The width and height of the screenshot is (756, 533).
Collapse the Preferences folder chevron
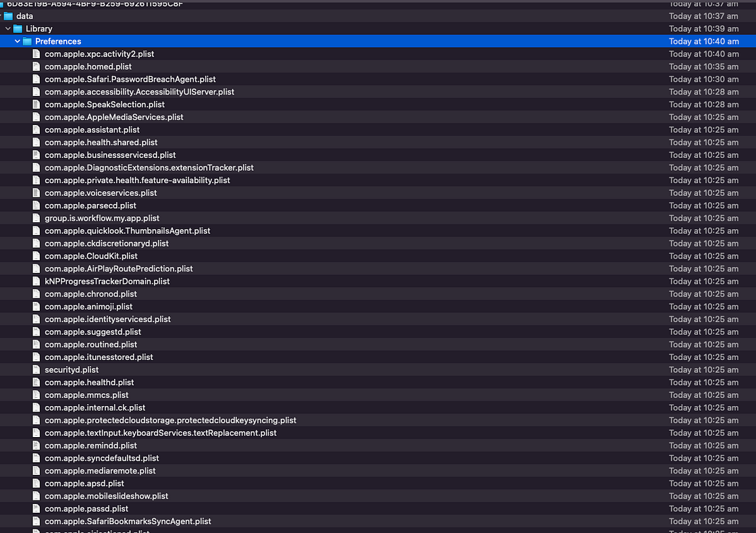(18, 41)
